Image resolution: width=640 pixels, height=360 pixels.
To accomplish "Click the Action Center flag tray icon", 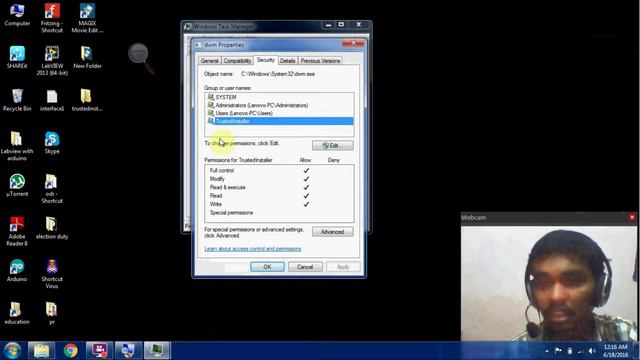I will coord(558,351).
